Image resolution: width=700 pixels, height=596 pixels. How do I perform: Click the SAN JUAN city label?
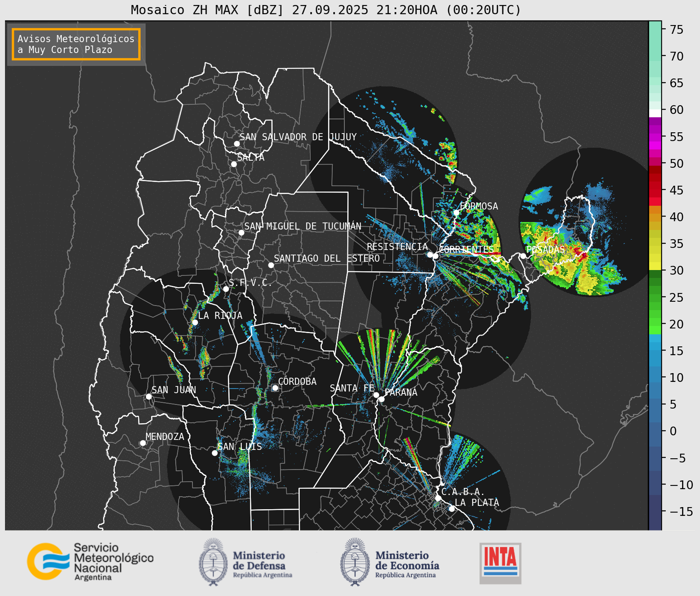[x=174, y=390]
